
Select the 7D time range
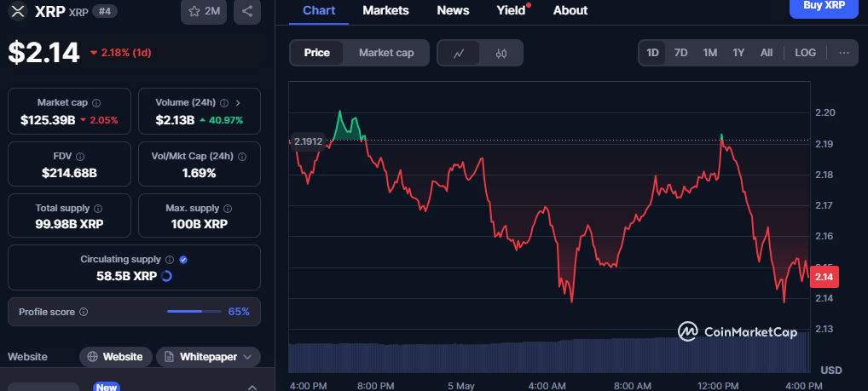(x=680, y=53)
